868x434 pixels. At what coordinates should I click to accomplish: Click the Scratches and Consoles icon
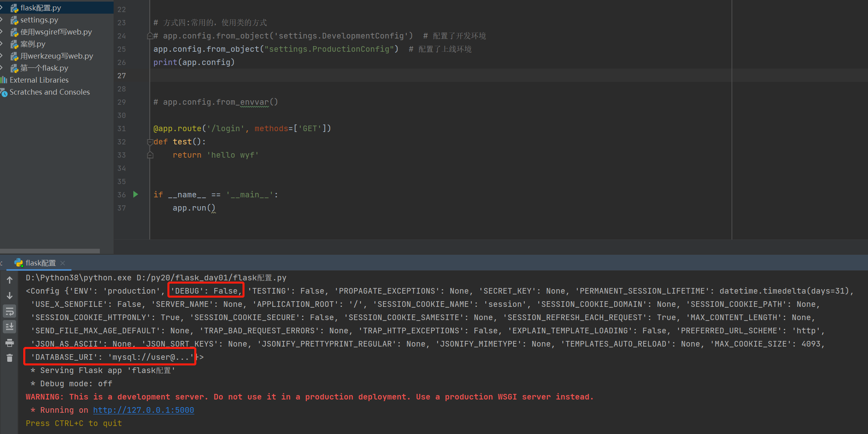pos(4,93)
